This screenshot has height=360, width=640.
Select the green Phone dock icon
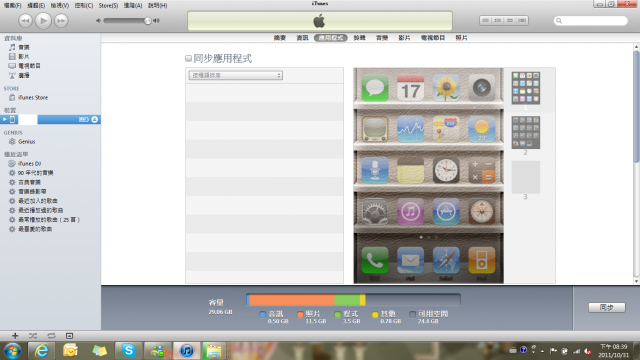pos(375,260)
